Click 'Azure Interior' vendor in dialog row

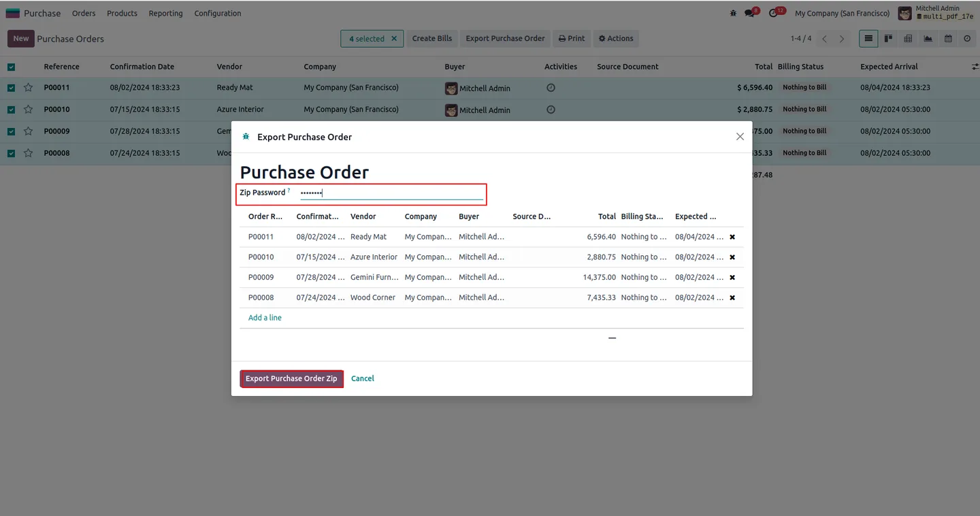click(x=374, y=257)
